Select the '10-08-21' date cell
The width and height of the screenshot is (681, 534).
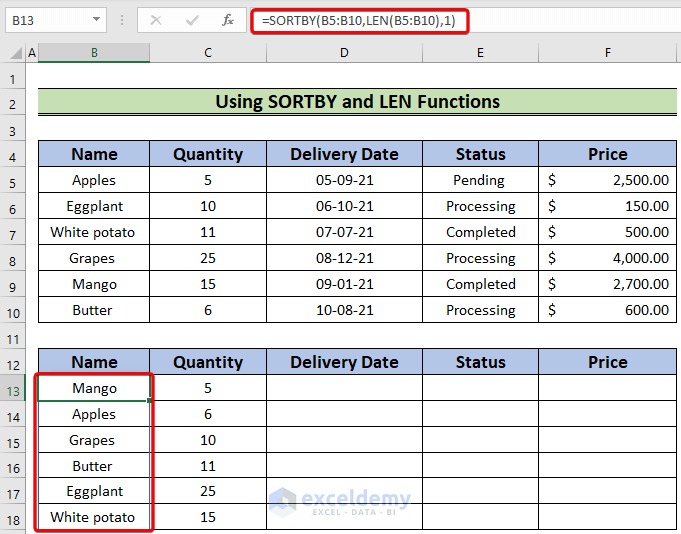point(344,310)
